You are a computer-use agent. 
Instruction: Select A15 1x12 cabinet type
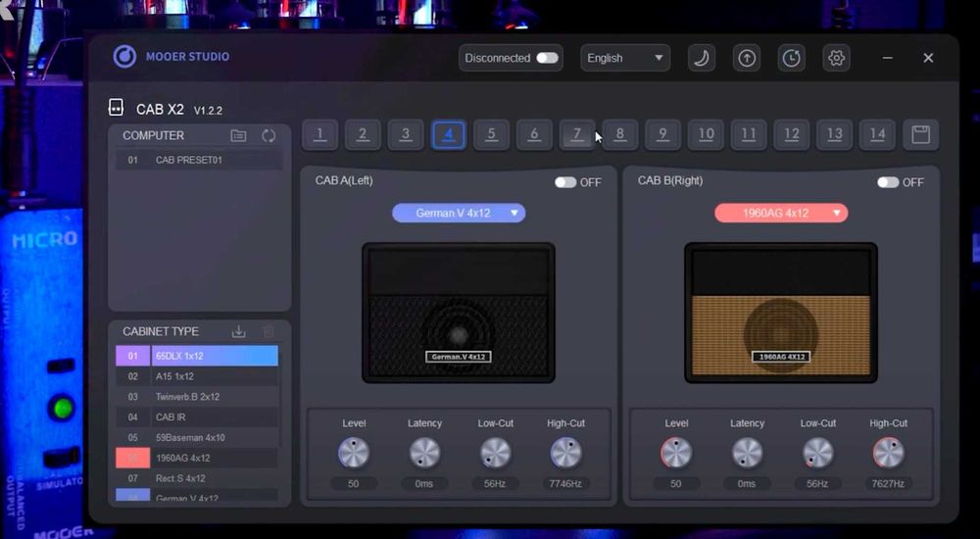(197, 376)
